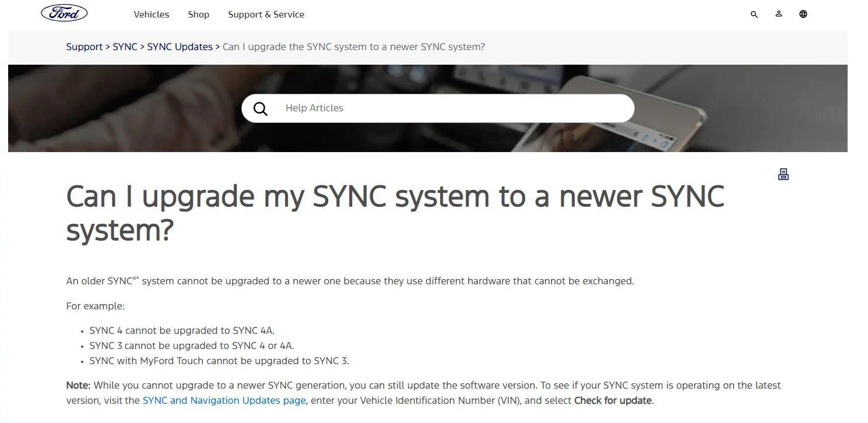Expand the Vehicles navigation menu
The width and height of the screenshot is (868, 423).
point(151,14)
